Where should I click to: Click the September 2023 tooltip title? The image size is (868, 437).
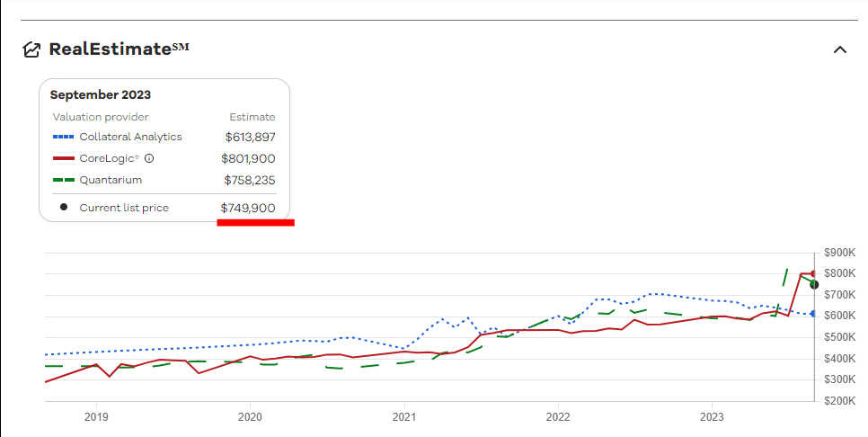point(101,94)
